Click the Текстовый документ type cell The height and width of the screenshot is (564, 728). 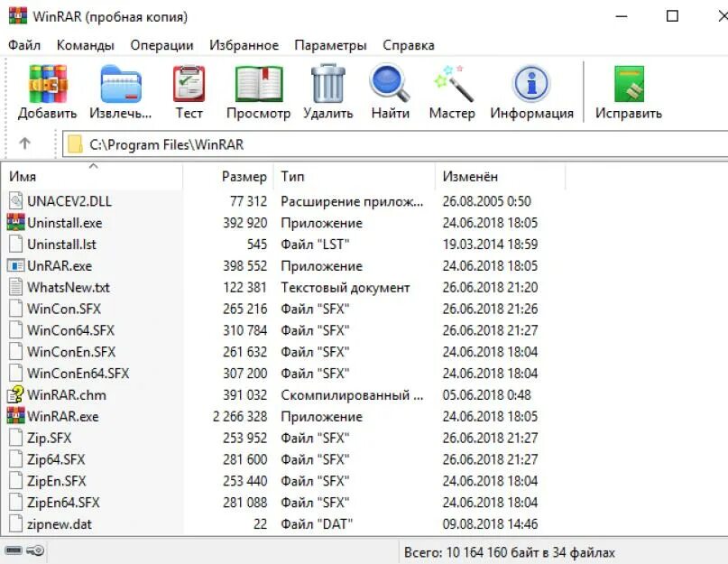[x=345, y=288]
